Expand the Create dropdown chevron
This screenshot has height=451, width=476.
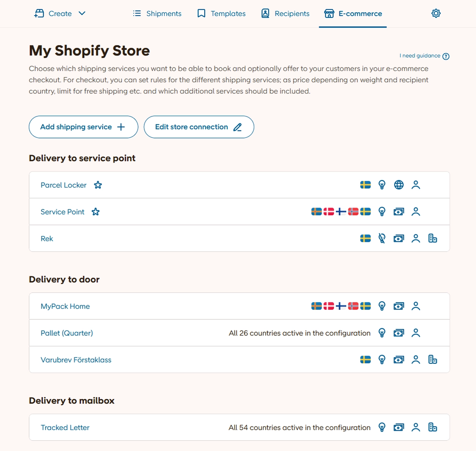[82, 13]
